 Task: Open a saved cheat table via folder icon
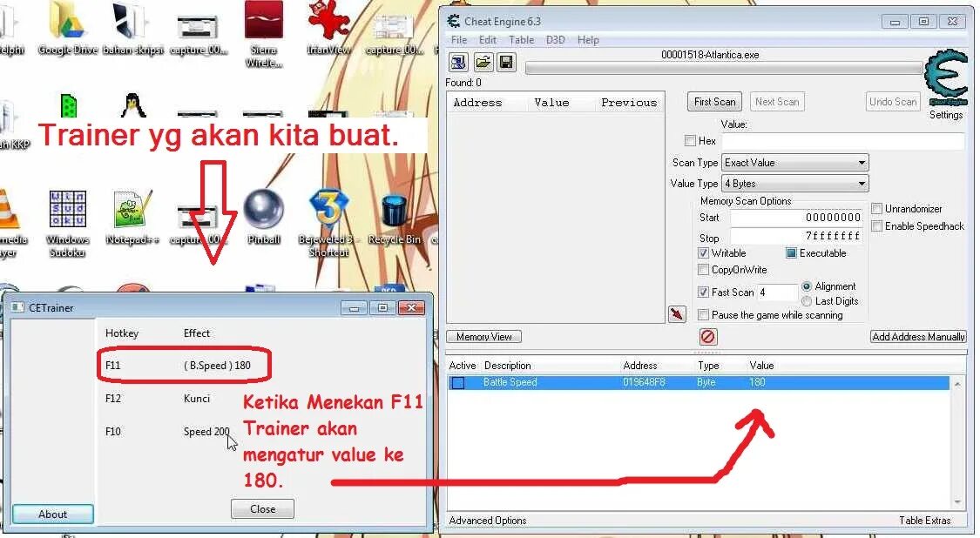(x=482, y=62)
